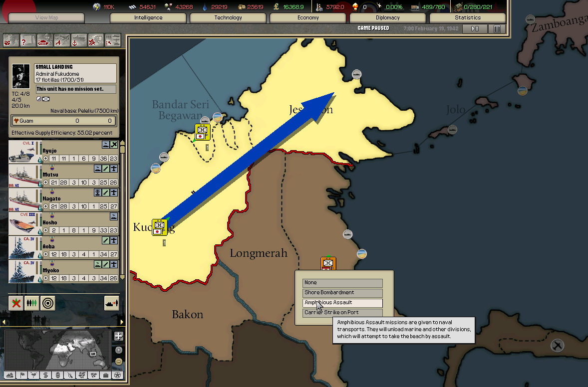
Task: Select Amphibious Assault mission
Action: 342,303
